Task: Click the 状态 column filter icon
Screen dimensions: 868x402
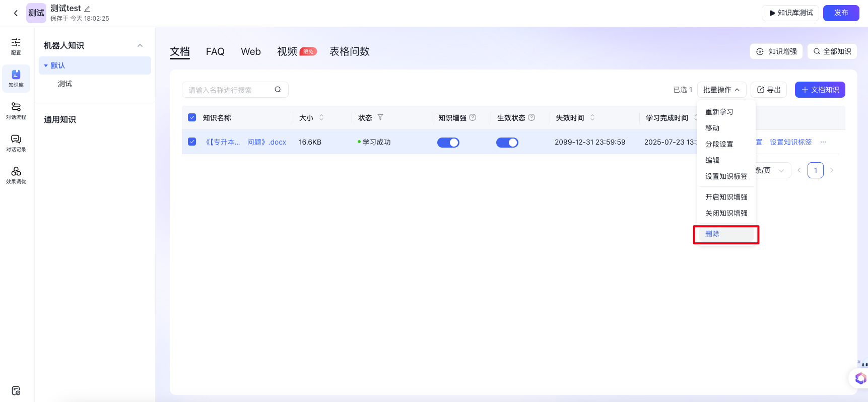Action: (x=380, y=117)
